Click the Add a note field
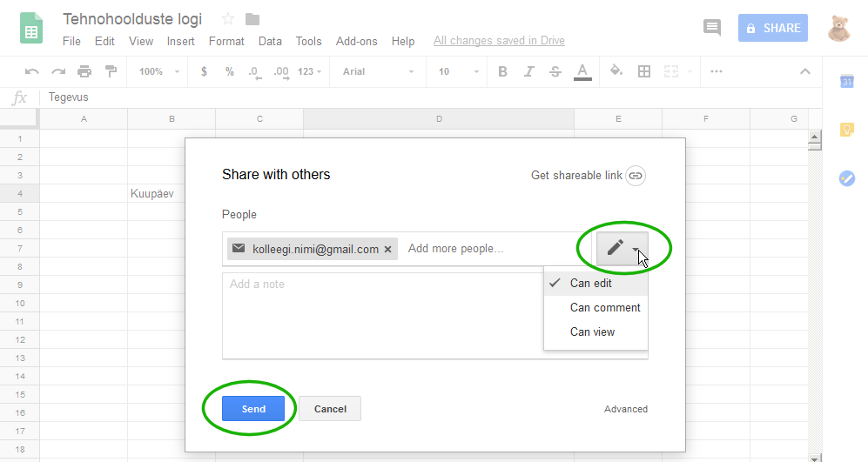 click(x=383, y=315)
